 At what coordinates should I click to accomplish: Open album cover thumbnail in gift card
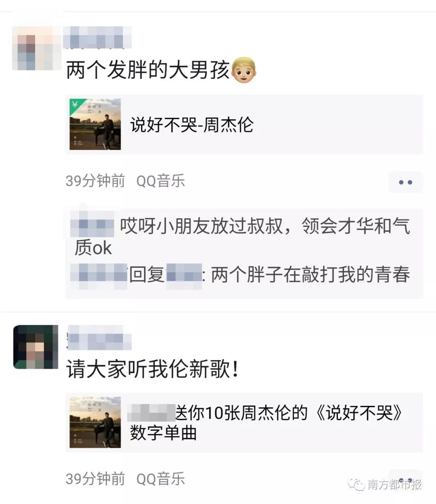(x=95, y=422)
